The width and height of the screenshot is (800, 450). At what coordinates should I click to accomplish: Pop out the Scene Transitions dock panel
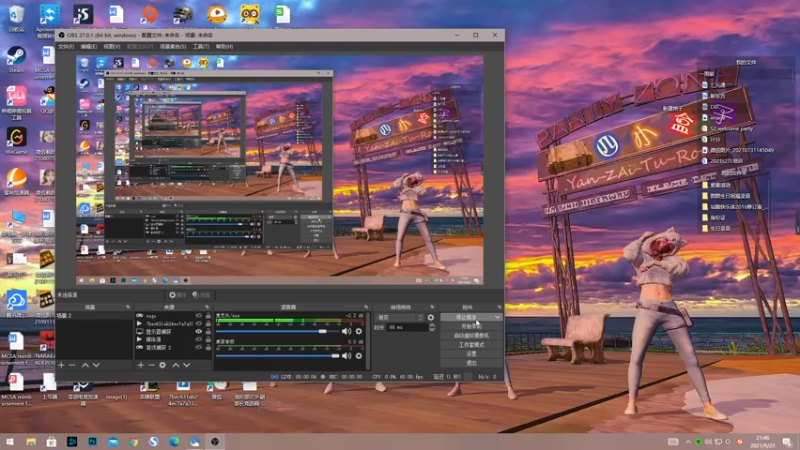[x=432, y=307]
